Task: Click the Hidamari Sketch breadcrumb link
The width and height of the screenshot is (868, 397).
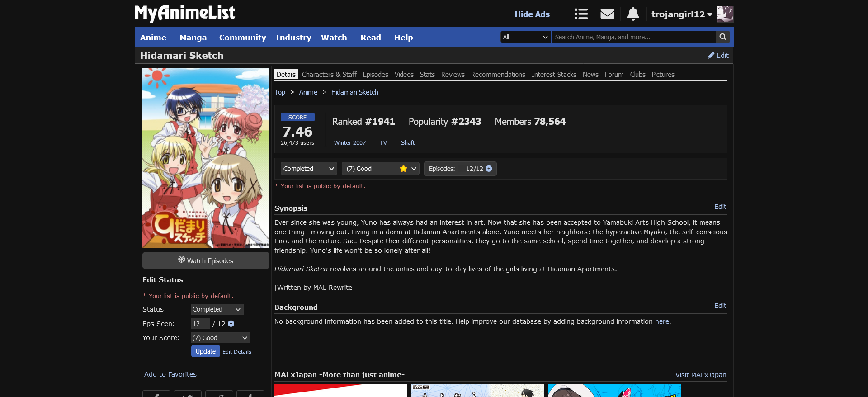Action: click(355, 92)
